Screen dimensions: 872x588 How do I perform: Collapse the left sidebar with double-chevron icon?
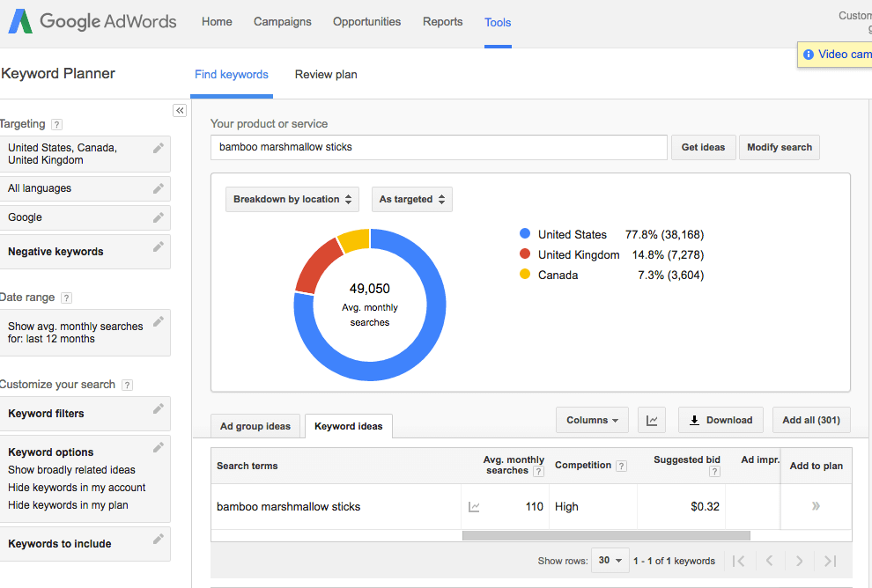(180, 111)
